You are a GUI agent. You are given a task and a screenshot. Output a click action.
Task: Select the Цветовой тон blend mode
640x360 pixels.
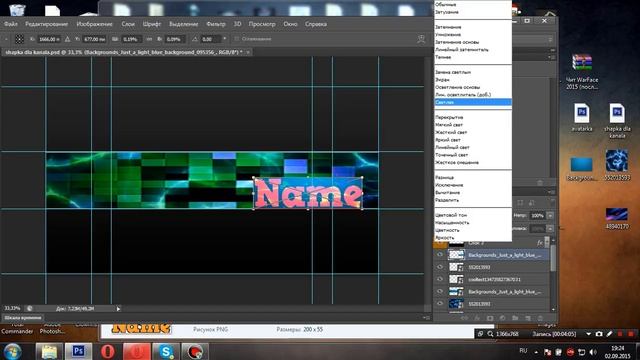(x=473, y=215)
